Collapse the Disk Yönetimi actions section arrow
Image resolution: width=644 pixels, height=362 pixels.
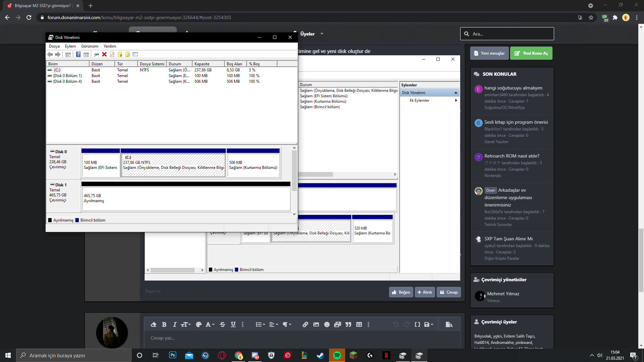click(x=455, y=93)
